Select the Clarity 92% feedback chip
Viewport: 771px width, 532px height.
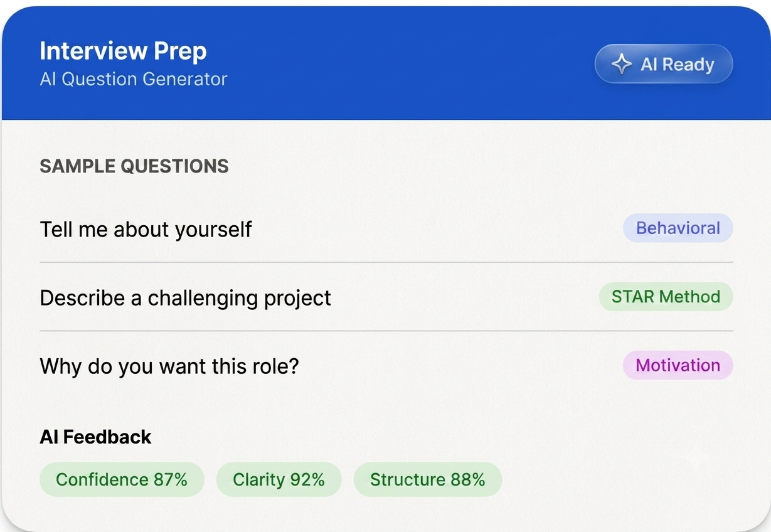[x=279, y=480]
